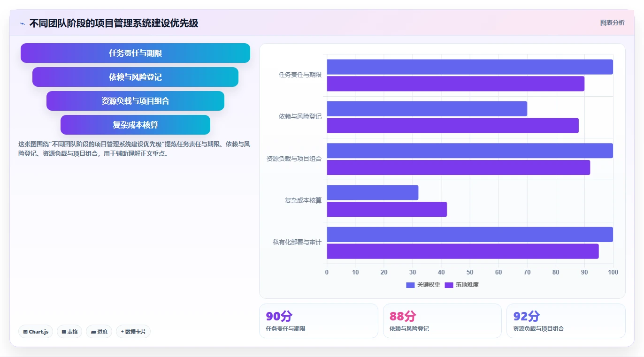
Task: Select the 任务责任与期限 funnel stage
Action: point(135,53)
